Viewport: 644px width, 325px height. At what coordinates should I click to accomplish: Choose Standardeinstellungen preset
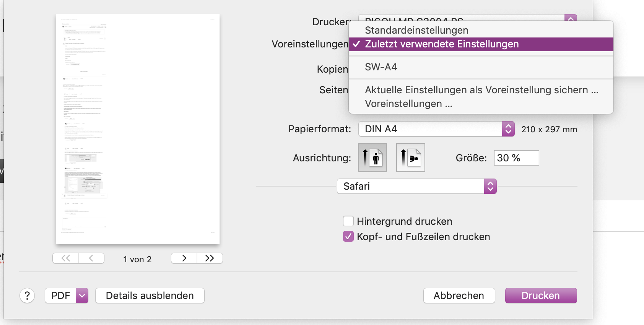[416, 30]
